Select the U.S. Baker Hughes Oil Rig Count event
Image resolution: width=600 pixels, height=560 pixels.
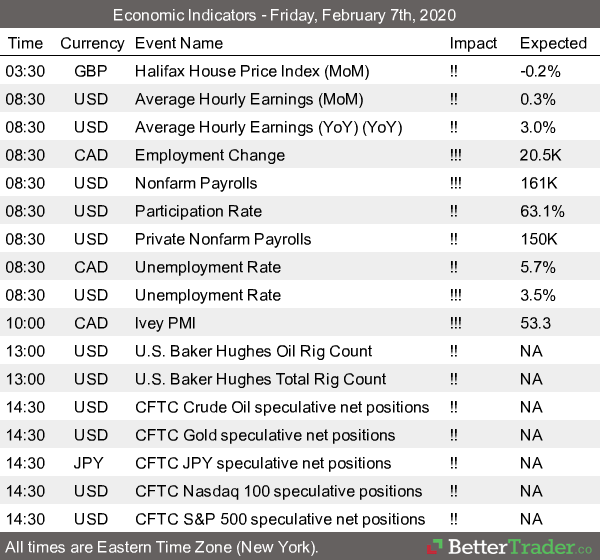(253, 351)
